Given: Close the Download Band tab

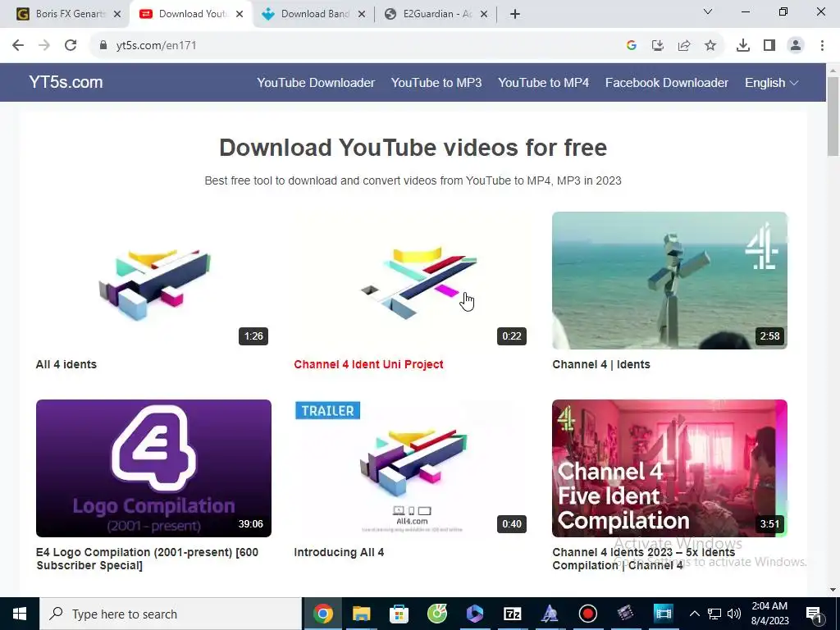Looking at the screenshot, I should tap(362, 15).
